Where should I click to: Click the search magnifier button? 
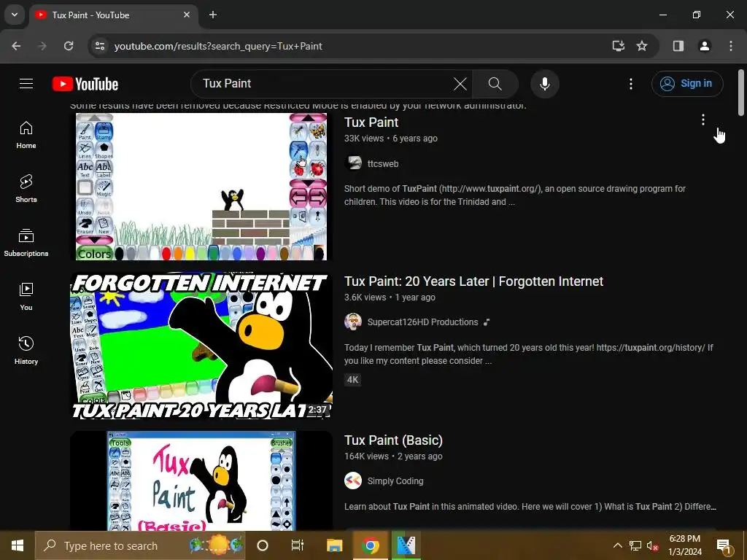pyautogui.click(x=495, y=84)
